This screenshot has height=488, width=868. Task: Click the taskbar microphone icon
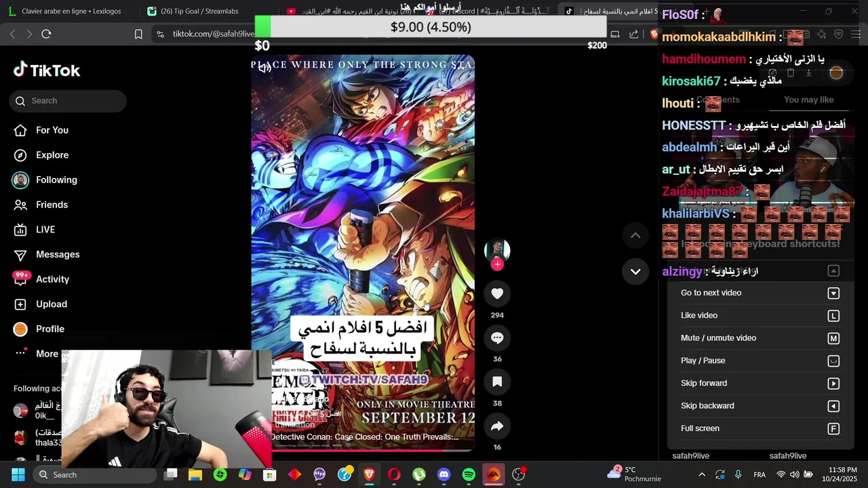point(738,474)
